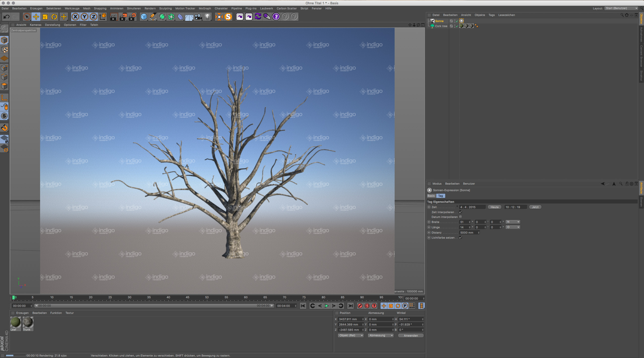This screenshot has height=358, width=644.
Task: Select the Live Selection arrow tool
Action: click(27, 17)
